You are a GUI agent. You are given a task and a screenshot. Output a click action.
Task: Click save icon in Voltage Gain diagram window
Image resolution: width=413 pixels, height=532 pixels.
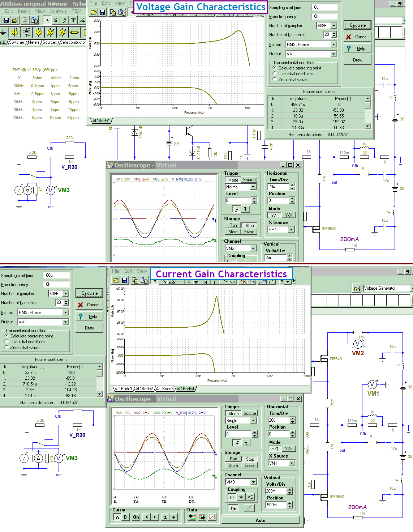(x=102, y=12)
